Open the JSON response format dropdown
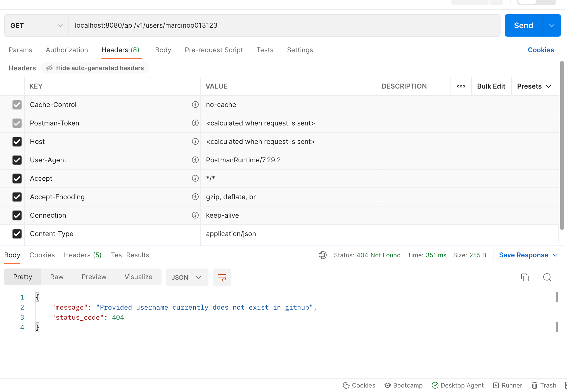This screenshot has width=567, height=392. pyautogui.click(x=187, y=277)
